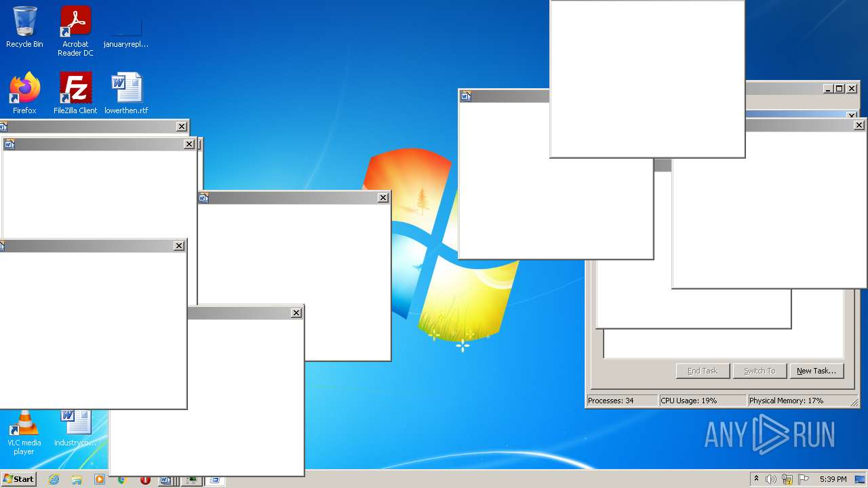Open Windows Explorer folder in taskbar
The width and height of the screenshot is (868, 488).
(x=77, y=479)
